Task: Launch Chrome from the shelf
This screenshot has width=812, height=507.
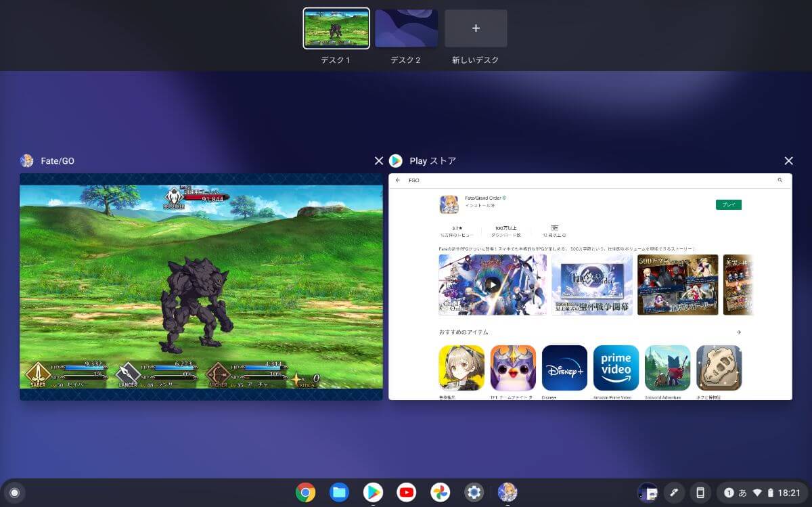Action: 305,493
